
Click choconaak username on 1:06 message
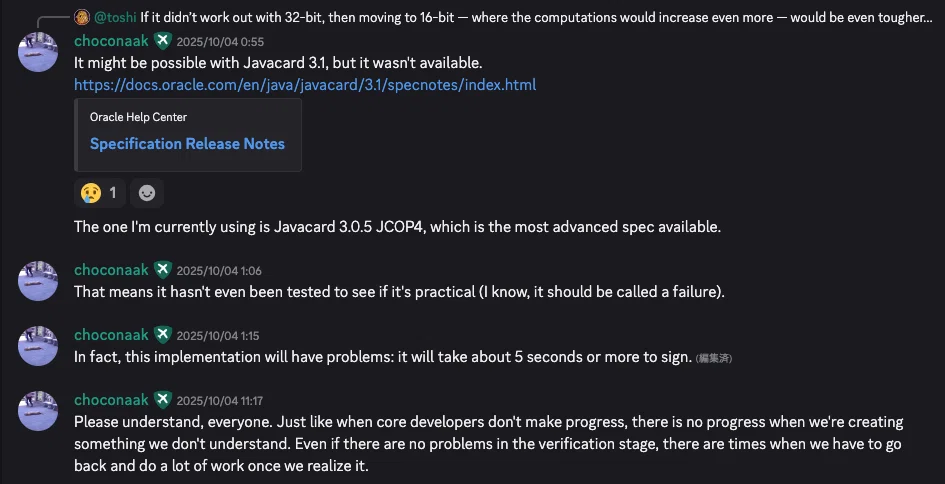pos(111,270)
